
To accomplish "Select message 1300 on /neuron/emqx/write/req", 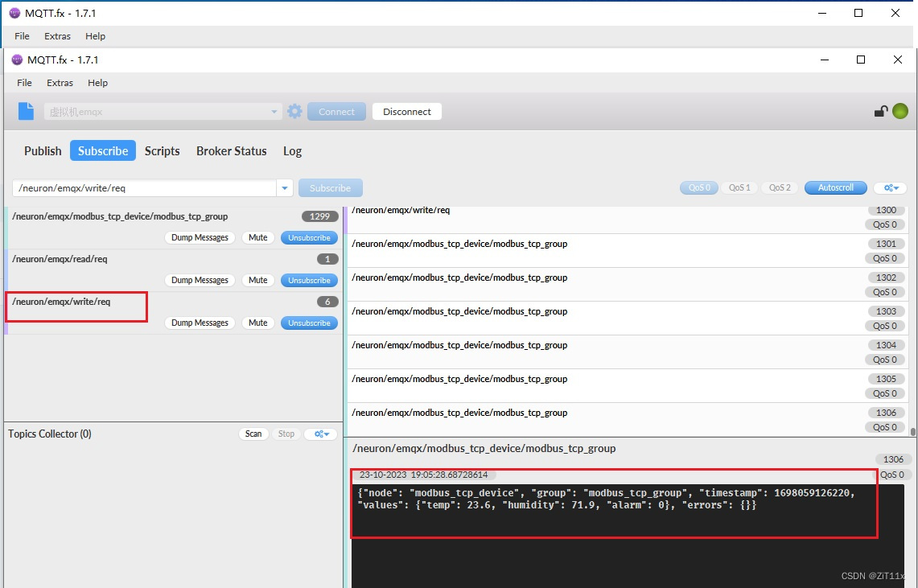I will click(628, 220).
